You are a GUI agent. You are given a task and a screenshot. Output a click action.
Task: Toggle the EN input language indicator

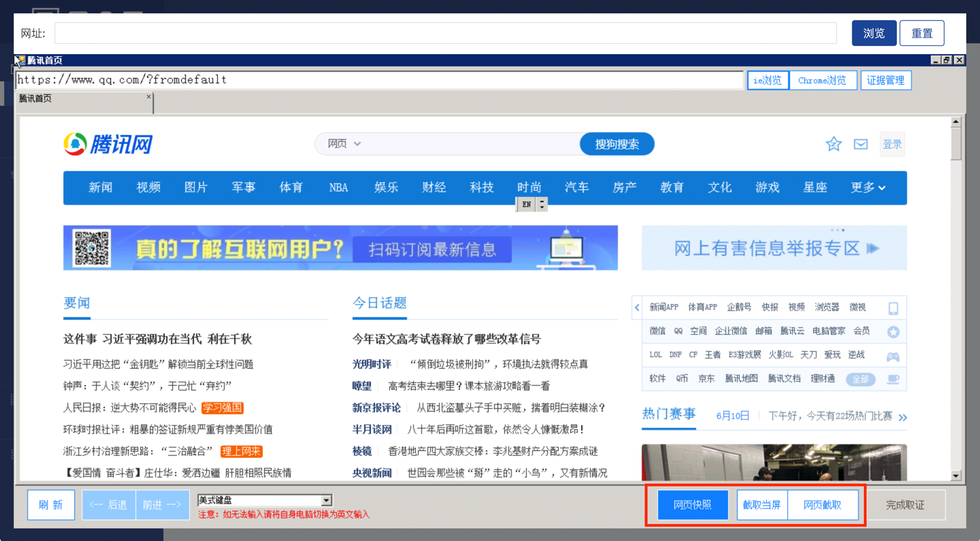point(527,205)
